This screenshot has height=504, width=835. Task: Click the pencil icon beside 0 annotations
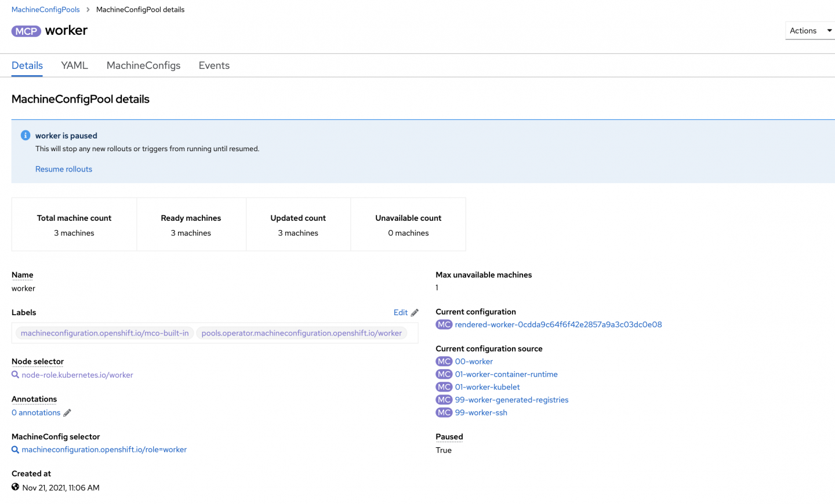pos(67,413)
